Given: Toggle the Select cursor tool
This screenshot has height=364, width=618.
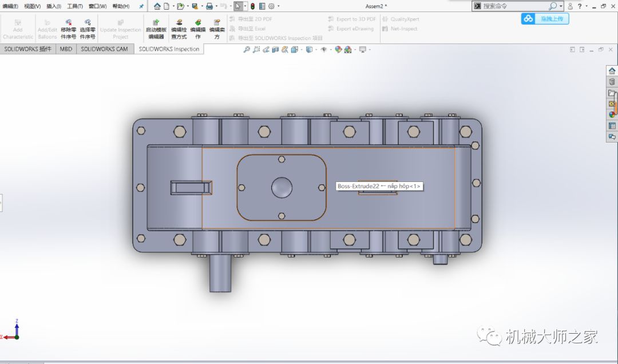Looking at the screenshot, I should tap(238, 6).
